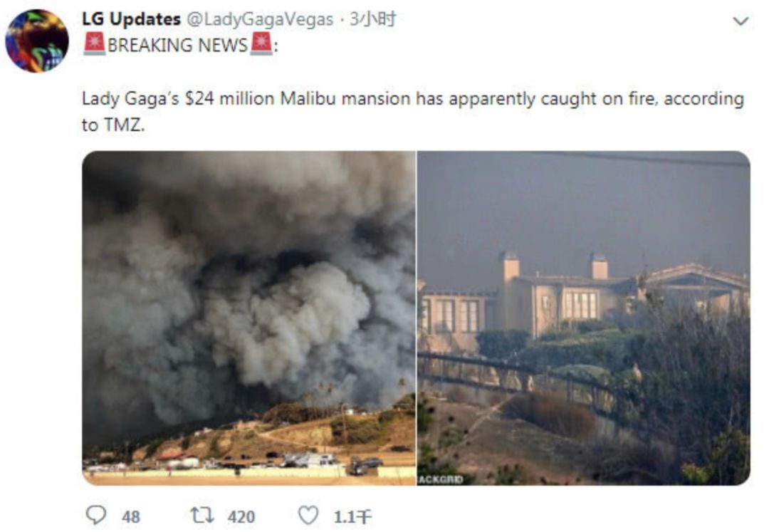Click siren emoji before BREAKING NEWS

(94, 43)
